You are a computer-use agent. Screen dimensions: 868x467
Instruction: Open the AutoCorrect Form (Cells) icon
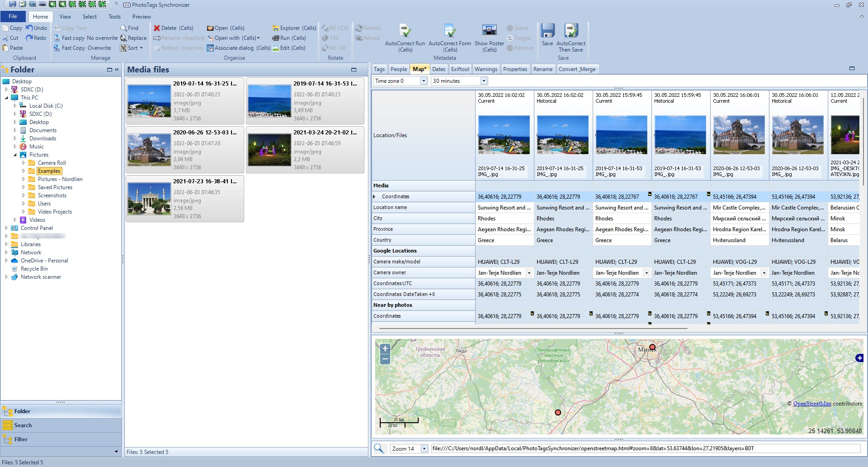pyautogui.click(x=449, y=31)
